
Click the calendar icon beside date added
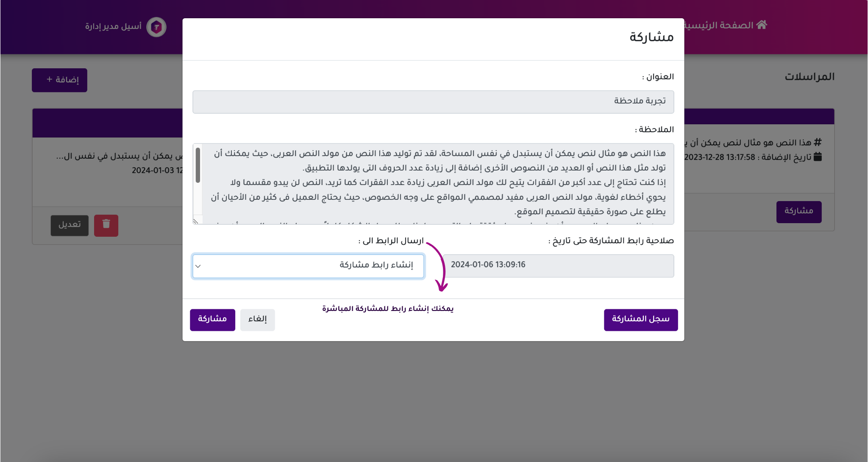pos(818,157)
